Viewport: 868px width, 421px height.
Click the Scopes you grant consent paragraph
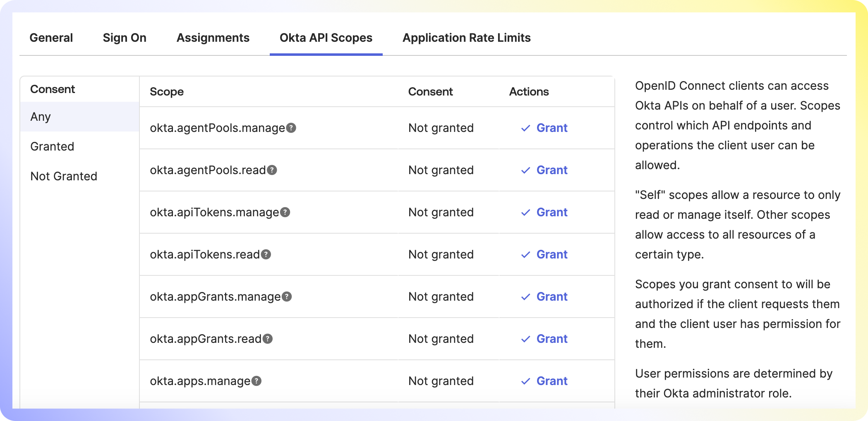738,314
